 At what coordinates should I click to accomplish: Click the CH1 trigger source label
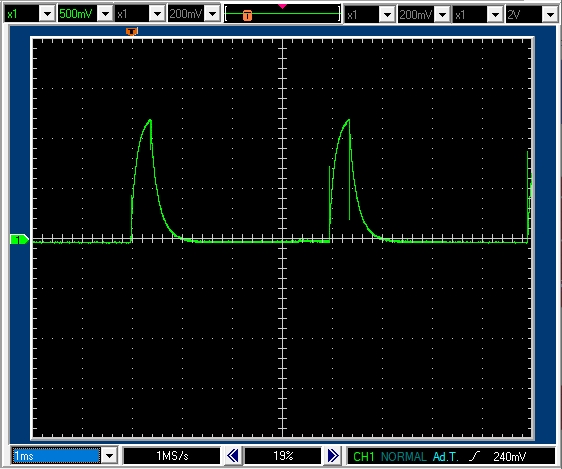coord(363,456)
